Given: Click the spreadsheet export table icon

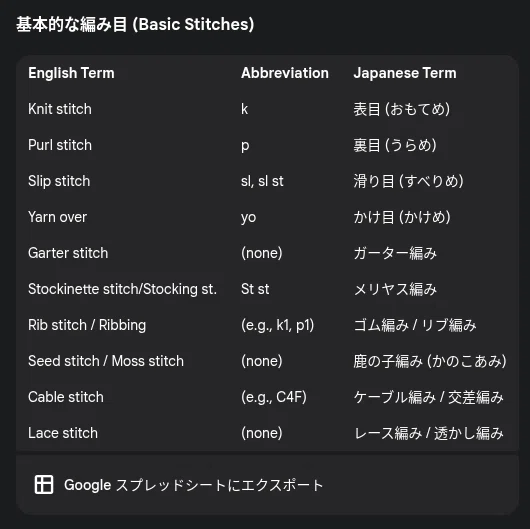Looking at the screenshot, I should click(x=44, y=484).
